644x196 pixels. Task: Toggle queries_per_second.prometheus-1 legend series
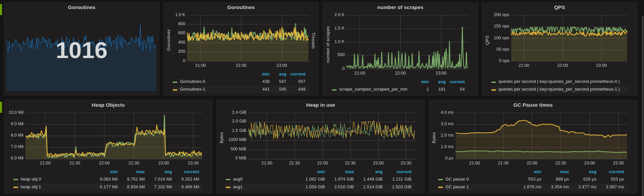pyautogui.click(x=559, y=89)
